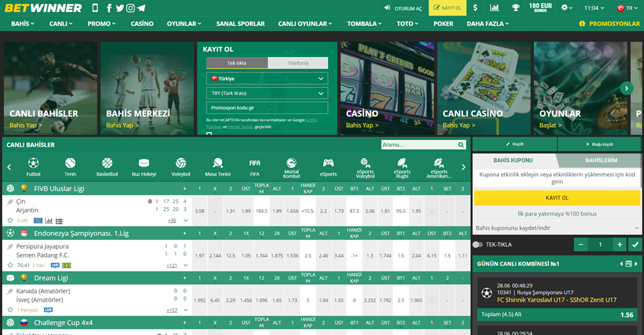644x335 pixels.
Task: Open the Twitter social icon
Action: click(119, 8)
